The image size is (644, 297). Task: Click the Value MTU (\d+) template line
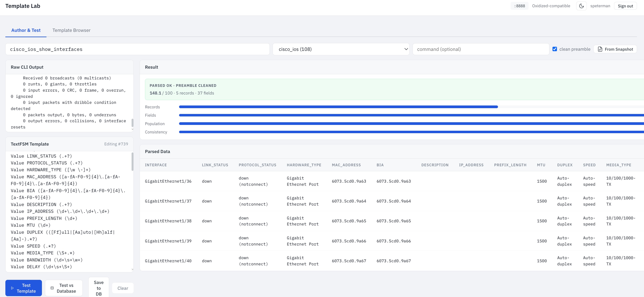(31, 225)
